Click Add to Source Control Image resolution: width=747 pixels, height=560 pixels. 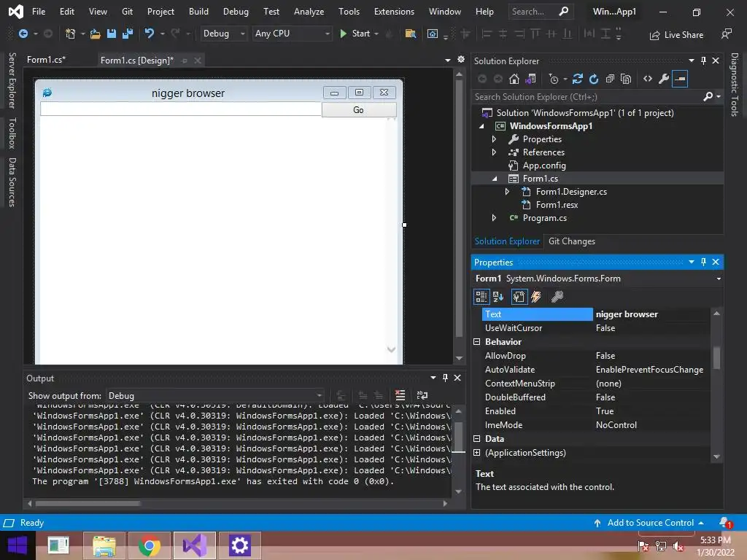(x=650, y=523)
